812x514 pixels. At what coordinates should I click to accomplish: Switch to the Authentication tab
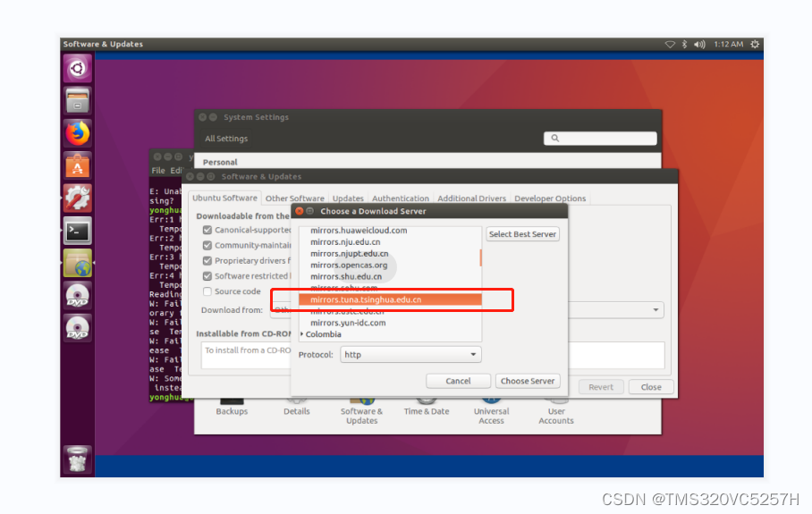[x=401, y=198]
